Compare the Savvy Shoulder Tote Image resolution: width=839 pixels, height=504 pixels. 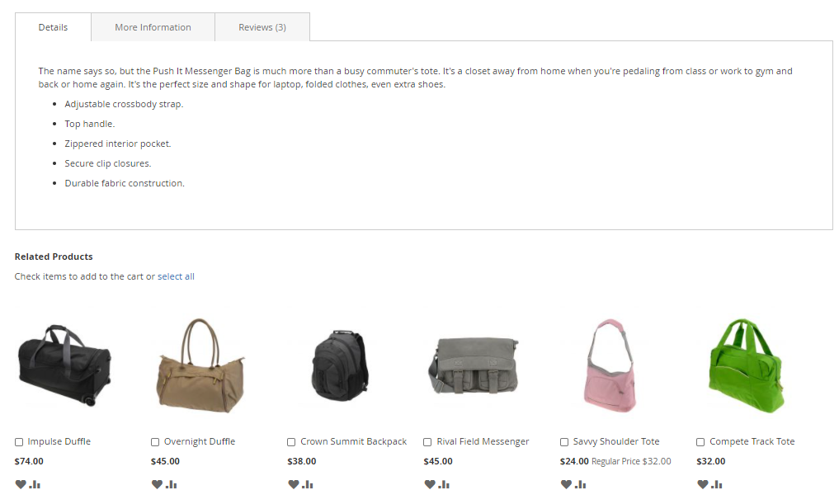pyautogui.click(x=580, y=484)
